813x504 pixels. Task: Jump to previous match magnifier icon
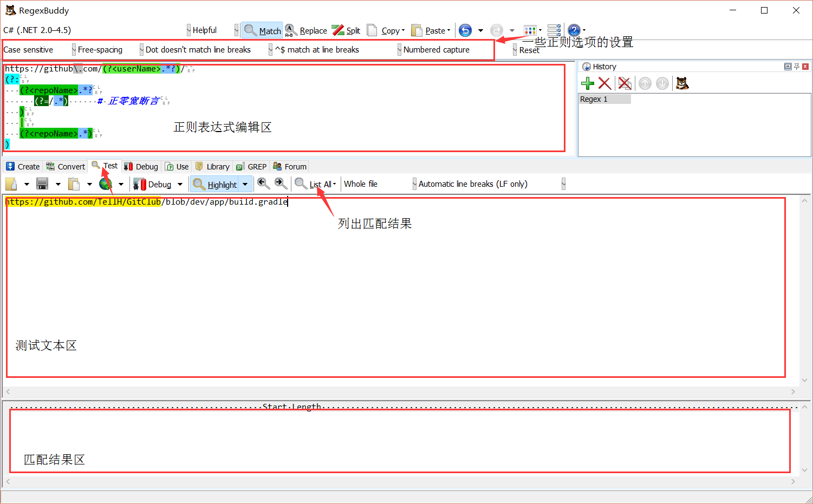click(263, 184)
